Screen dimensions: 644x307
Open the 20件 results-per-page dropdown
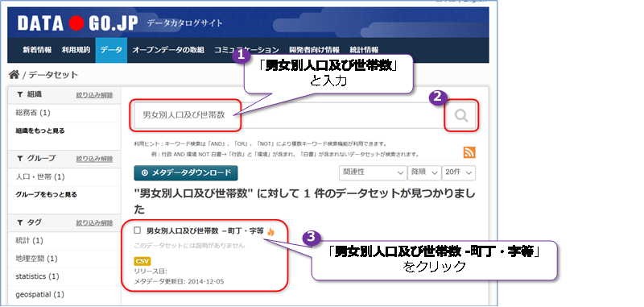459,173
